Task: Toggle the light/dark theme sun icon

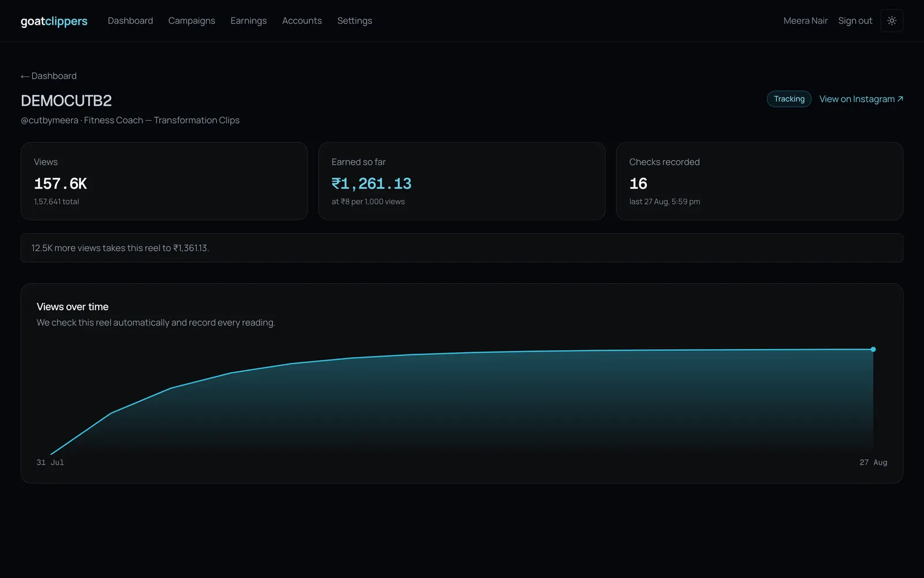Action: (x=892, y=21)
